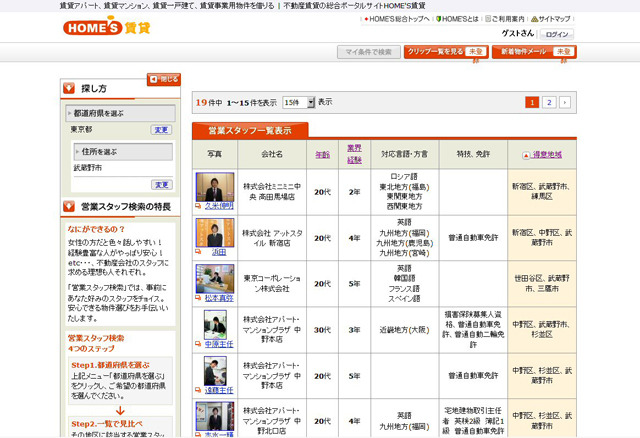This screenshot has height=438, width=640.
Task: Go to page 2 of results
Action: [549, 102]
